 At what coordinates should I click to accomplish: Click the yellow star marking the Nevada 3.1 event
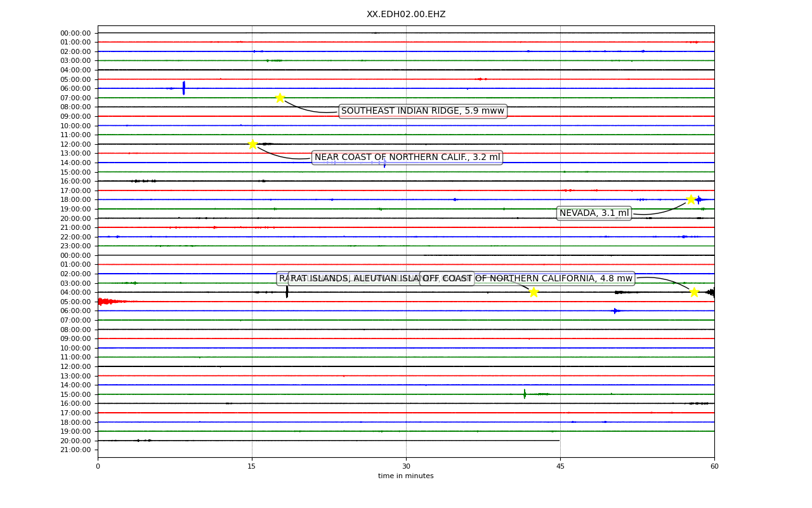[x=691, y=199]
